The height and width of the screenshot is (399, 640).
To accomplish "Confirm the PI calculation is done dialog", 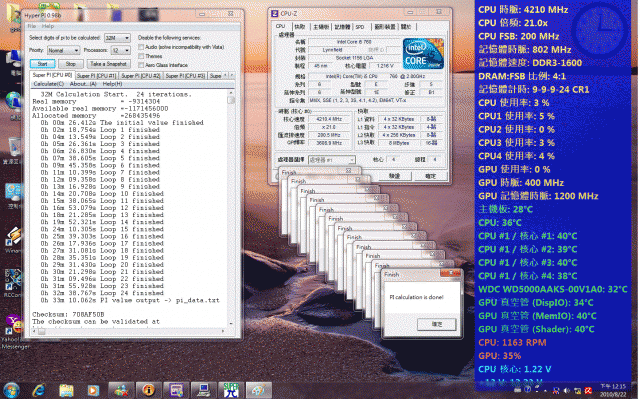I will click(x=437, y=324).
